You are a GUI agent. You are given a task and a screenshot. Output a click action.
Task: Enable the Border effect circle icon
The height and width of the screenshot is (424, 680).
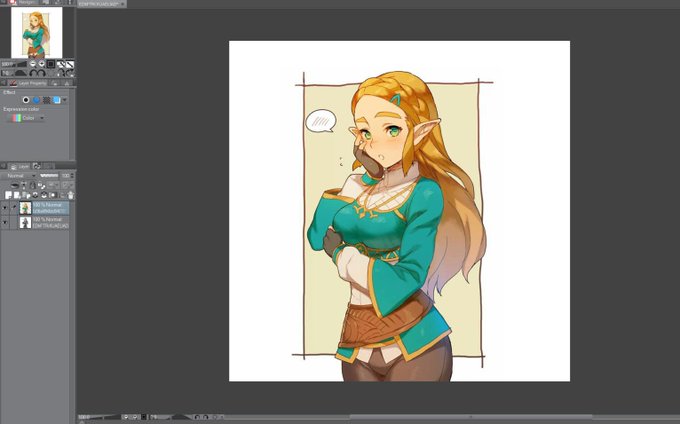click(26, 100)
